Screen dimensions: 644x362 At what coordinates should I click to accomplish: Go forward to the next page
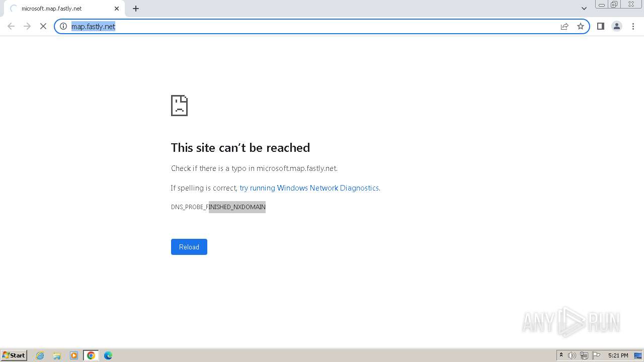[x=27, y=26]
